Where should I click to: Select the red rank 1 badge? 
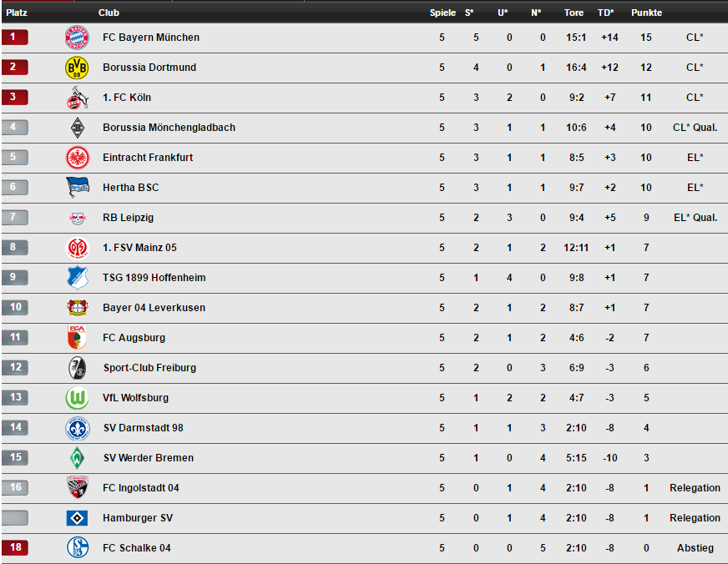point(14,37)
